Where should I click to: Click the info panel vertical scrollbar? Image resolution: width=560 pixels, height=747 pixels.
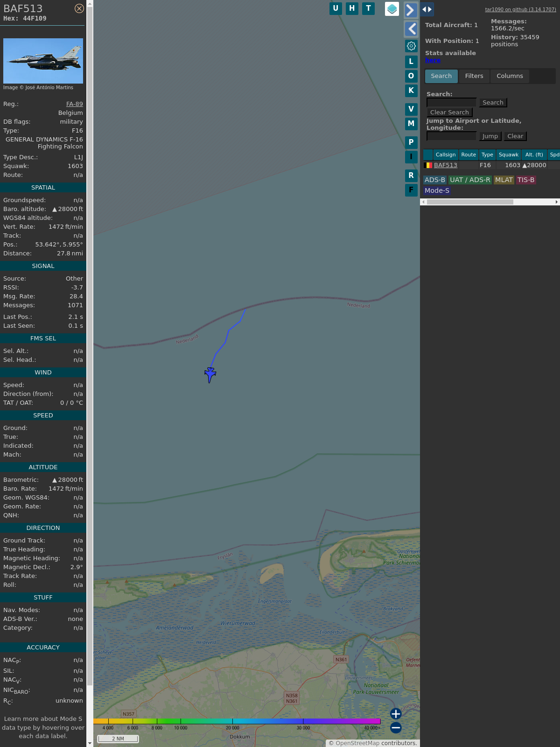click(90, 345)
